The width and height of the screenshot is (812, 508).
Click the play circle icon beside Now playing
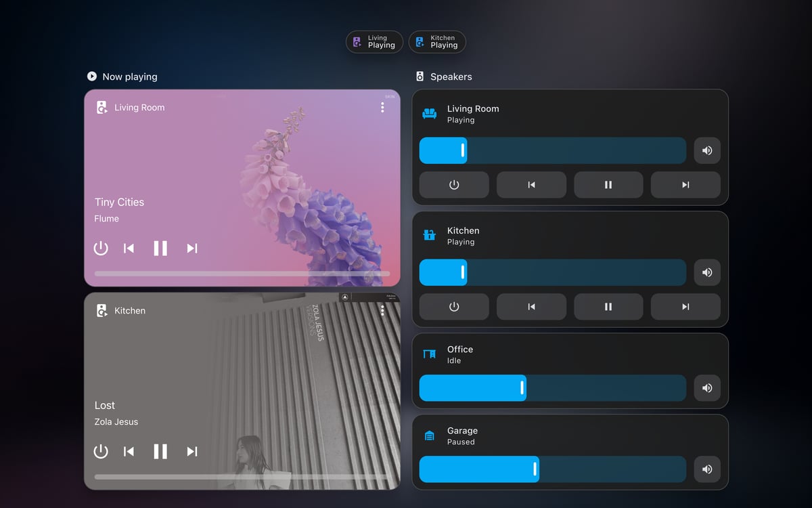click(x=92, y=77)
